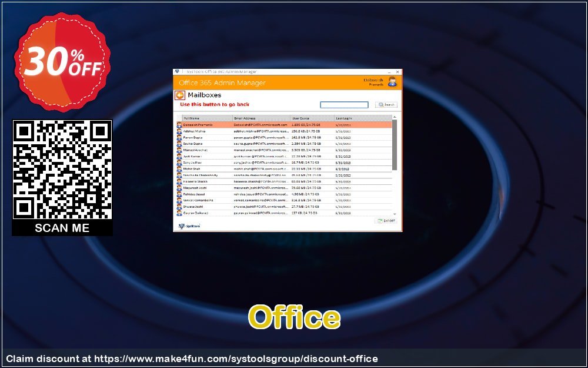
Task: Click the user icon beside Shweta Joshi
Action: point(179,207)
